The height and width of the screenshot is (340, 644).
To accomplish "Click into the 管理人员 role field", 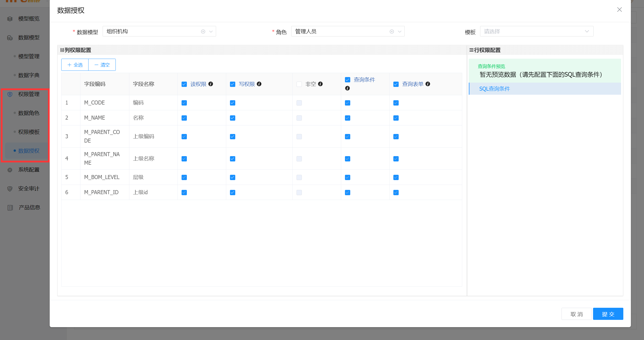I will (348, 31).
